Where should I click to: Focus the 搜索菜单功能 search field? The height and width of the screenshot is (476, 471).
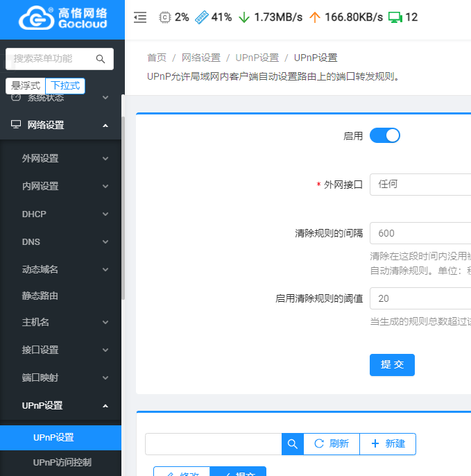[60, 59]
